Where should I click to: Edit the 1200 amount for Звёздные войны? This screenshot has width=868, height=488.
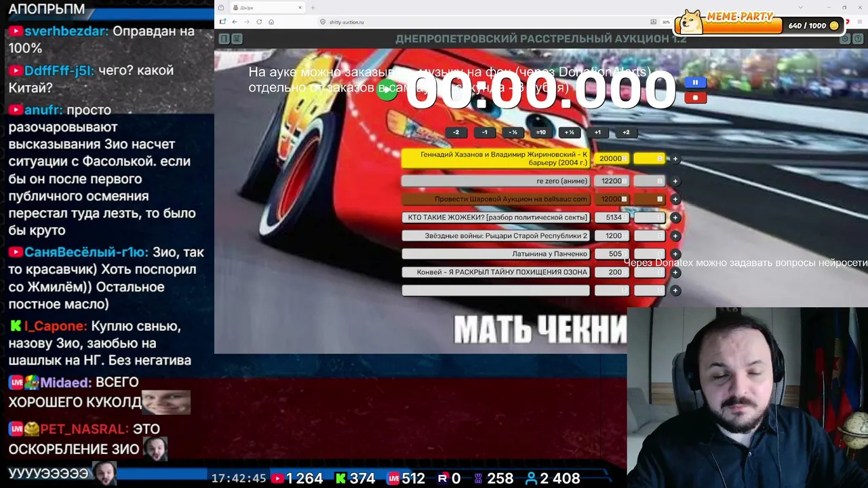click(612, 236)
